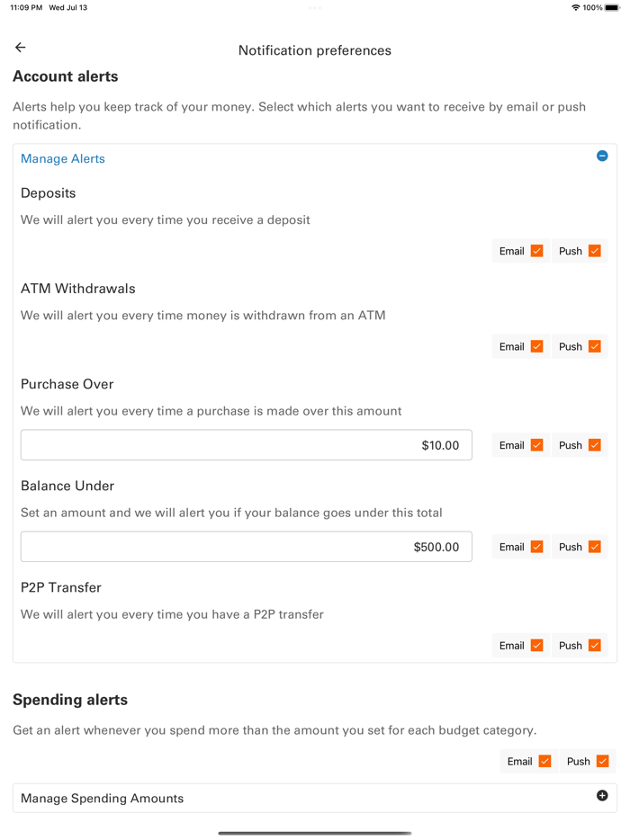Disable Email alerts for Deposits
This screenshot has width=630, height=840.
click(x=537, y=251)
